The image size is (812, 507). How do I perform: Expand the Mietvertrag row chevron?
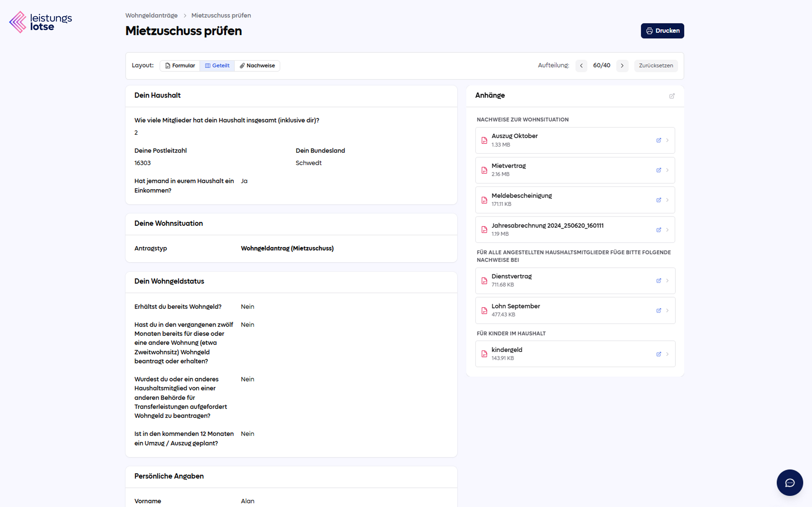click(667, 170)
